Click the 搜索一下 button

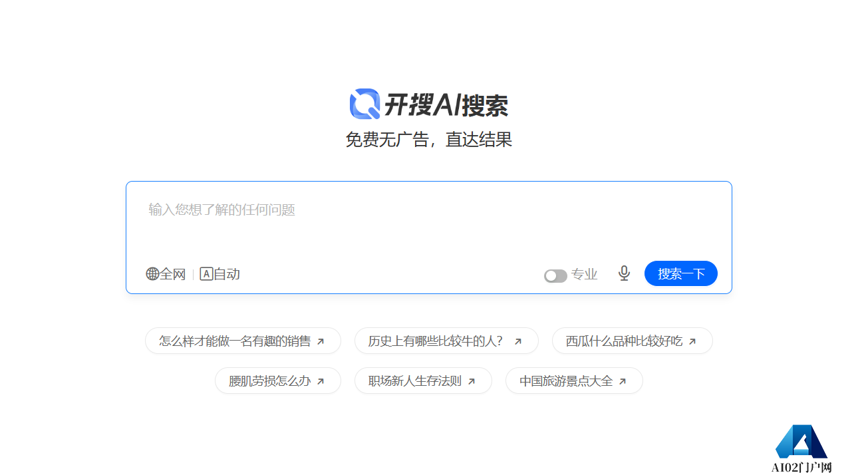click(x=681, y=273)
